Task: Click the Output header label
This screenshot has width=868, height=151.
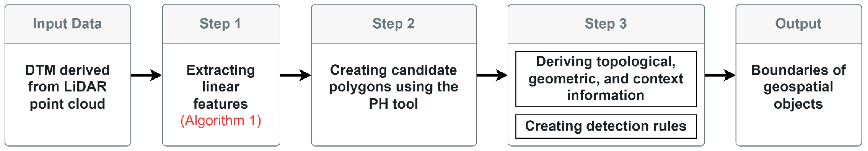Action: (798, 24)
